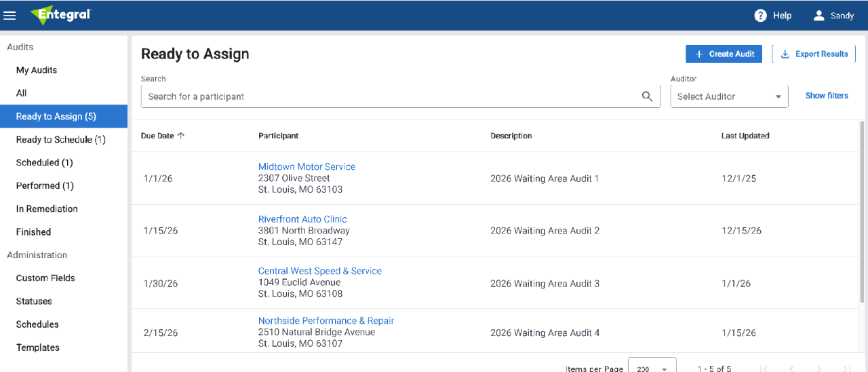Open Schedules administration
868x372 pixels.
[x=37, y=324]
